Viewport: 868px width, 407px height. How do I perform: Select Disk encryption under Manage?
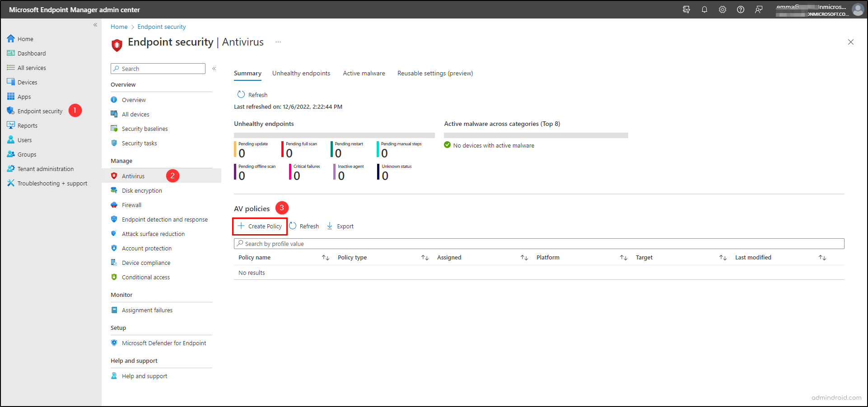pyautogui.click(x=142, y=190)
